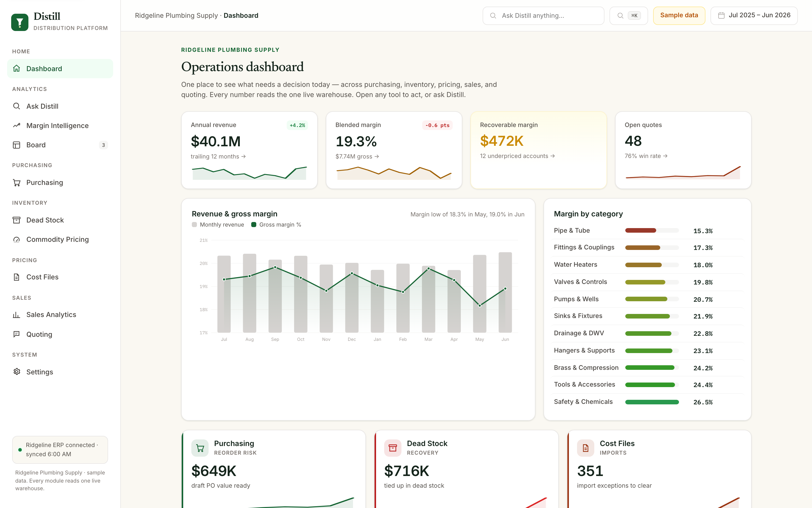Click the Safety & Chemicals margin bar
The height and width of the screenshot is (508, 812).
(652, 402)
